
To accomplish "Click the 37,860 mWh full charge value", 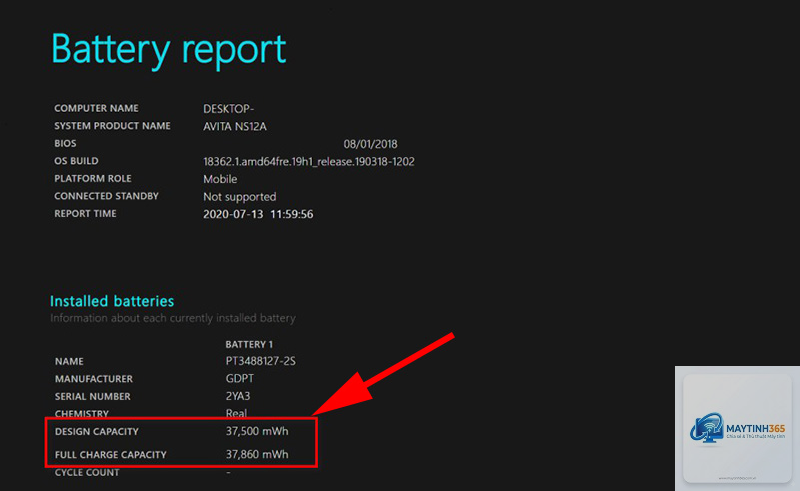I will coord(257,454).
